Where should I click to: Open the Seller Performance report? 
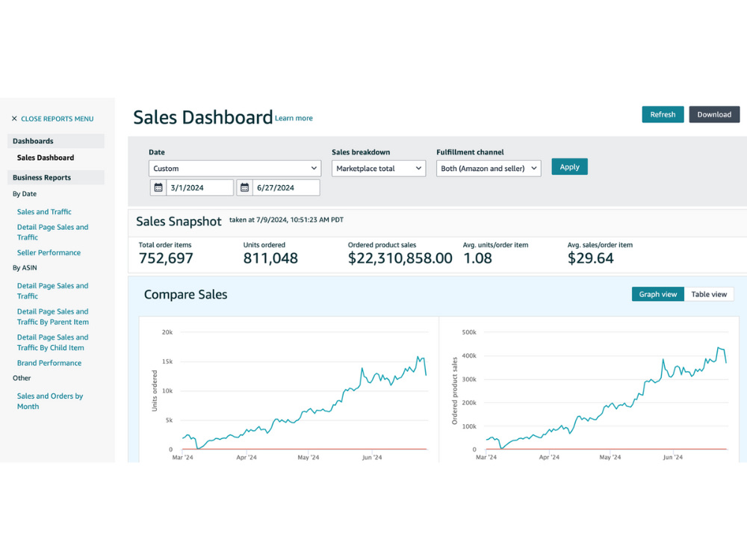pyautogui.click(x=49, y=253)
